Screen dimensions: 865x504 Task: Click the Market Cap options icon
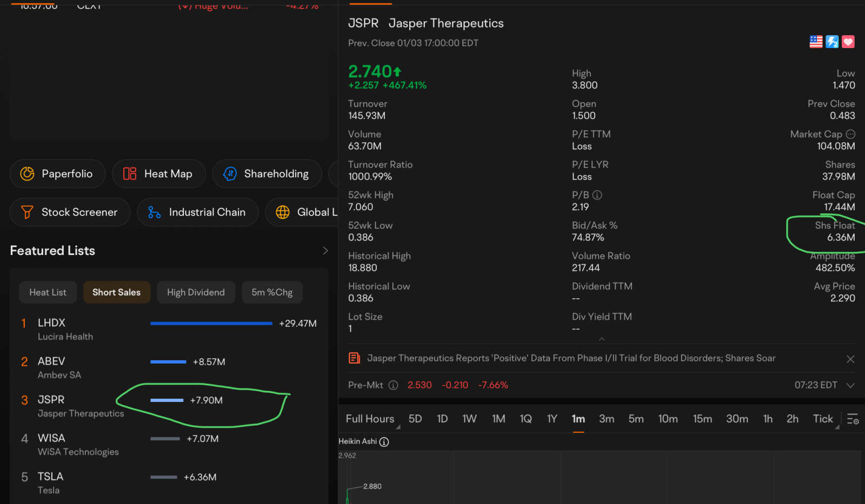[x=850, y=134]
